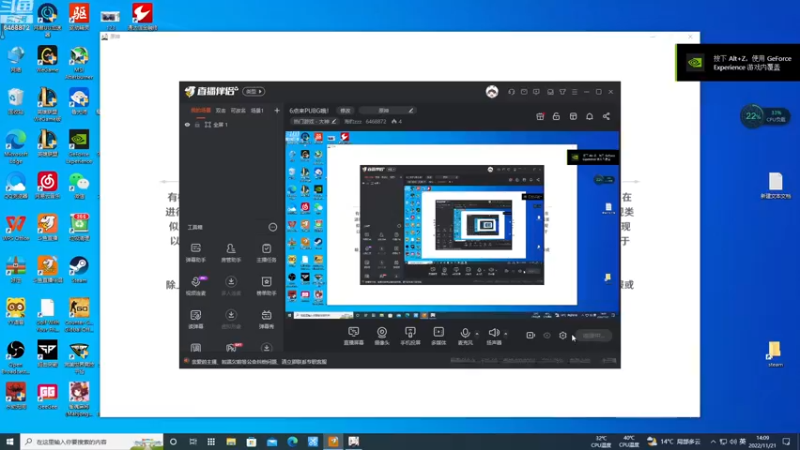Toggle preview eye icon beside settings gear

point(547,336)
